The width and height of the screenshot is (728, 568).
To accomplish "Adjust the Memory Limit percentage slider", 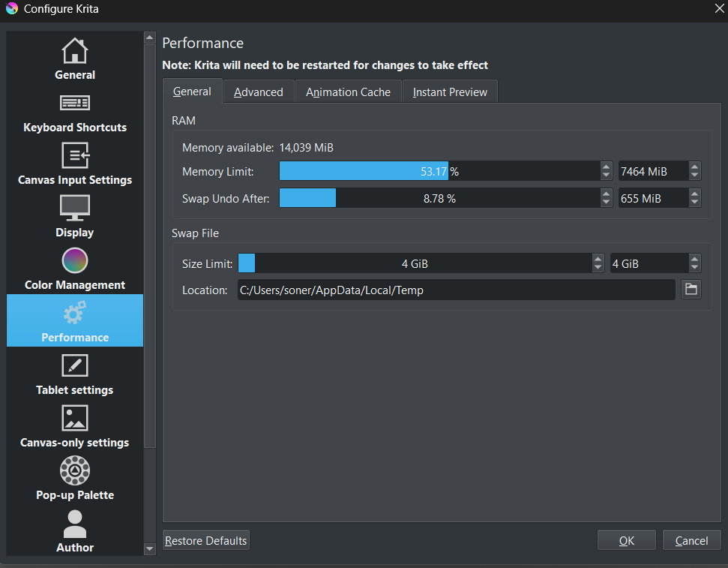I will [439, 171].
